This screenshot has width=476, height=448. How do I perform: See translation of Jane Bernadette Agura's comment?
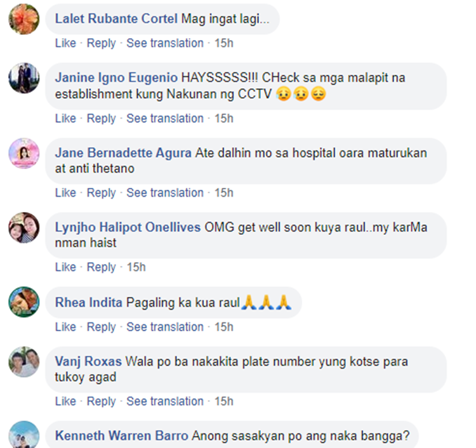(165, 193)
